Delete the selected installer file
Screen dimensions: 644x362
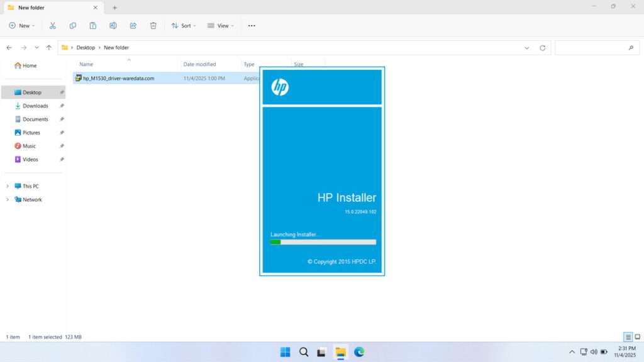point(153,25)
